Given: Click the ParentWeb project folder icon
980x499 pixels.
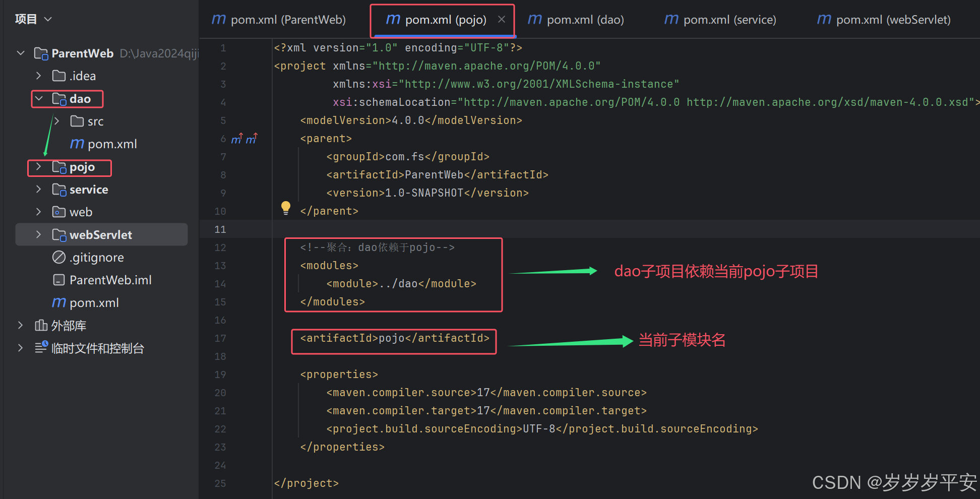Looking at the screenshot, I should click(41, 53).
